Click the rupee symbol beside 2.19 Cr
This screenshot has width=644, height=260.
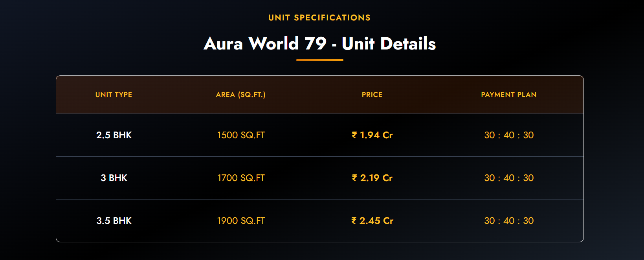[354, 178]
